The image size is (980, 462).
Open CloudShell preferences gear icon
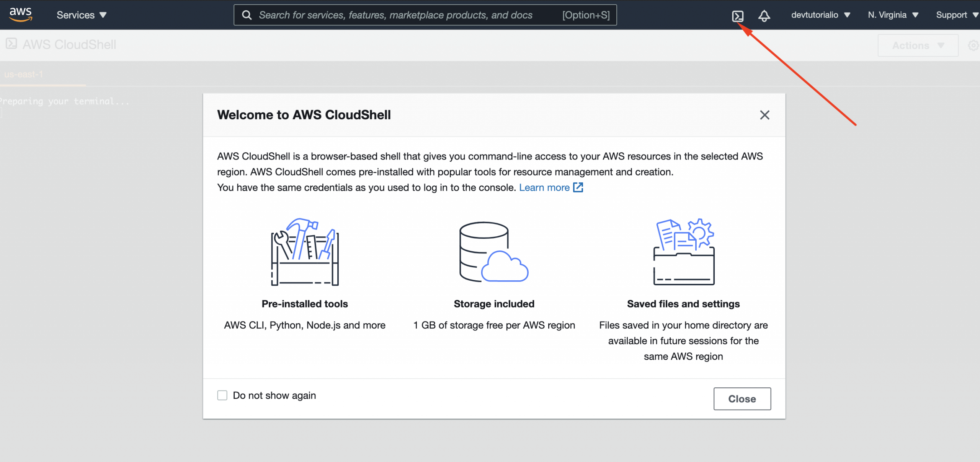973,46
